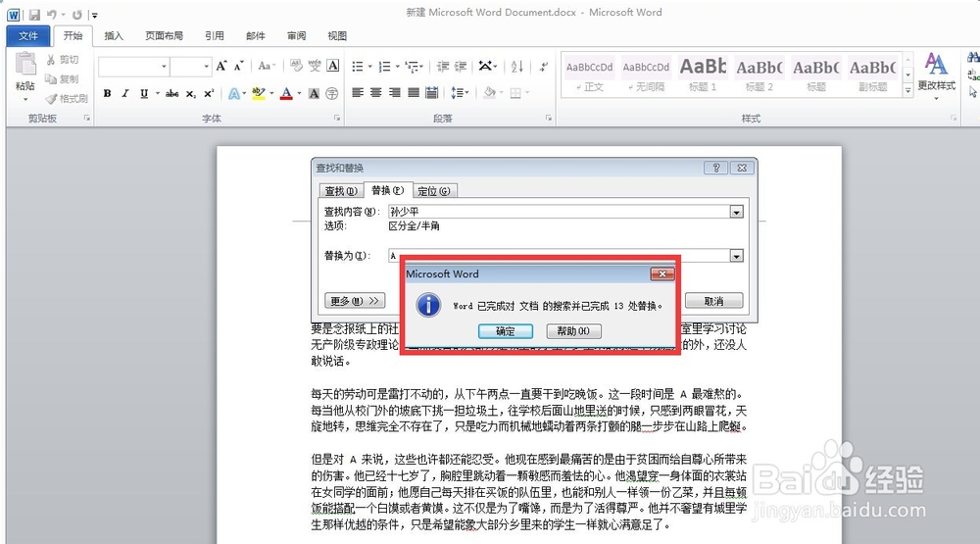The width and height of the screenshot is (980, 544).
Task: Open the 查找内容 dropdown arrow
Action: click(736, 212)
